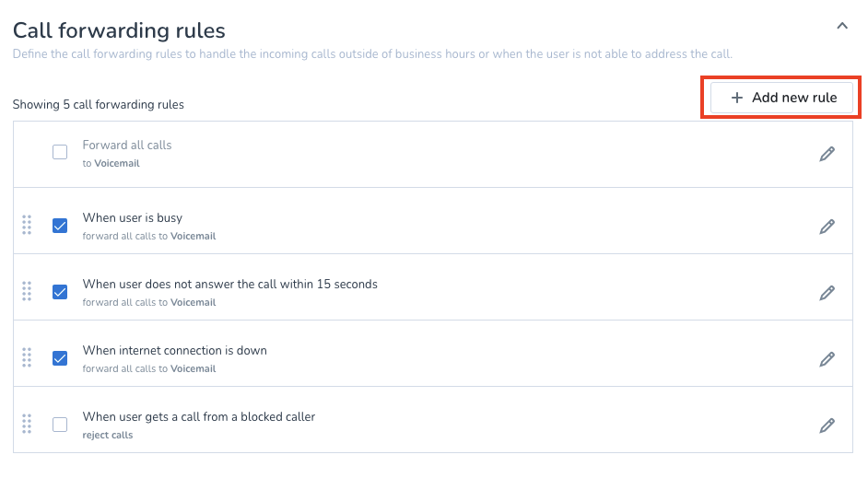Edit the blocked caller rule via pencil
This screenshot has height=478, width=868.
click(827, 426)
